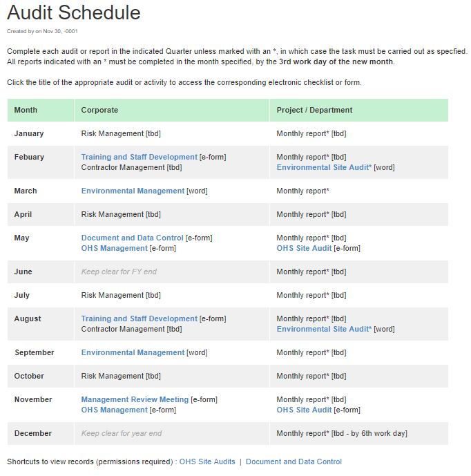Open May's OHS Management e-form
471x476 pixels.
click(x=114, y=248)
